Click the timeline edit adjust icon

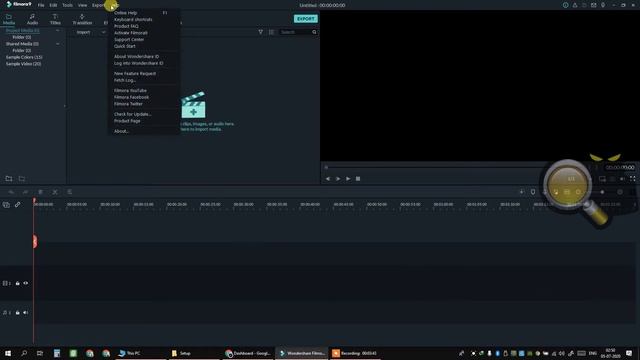[x=70, y=192]
